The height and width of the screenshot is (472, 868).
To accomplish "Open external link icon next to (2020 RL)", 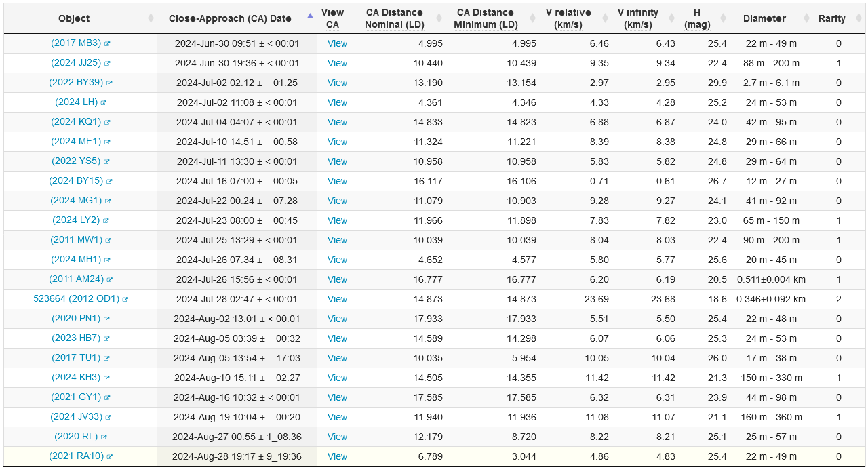I will tap(104, 437).
